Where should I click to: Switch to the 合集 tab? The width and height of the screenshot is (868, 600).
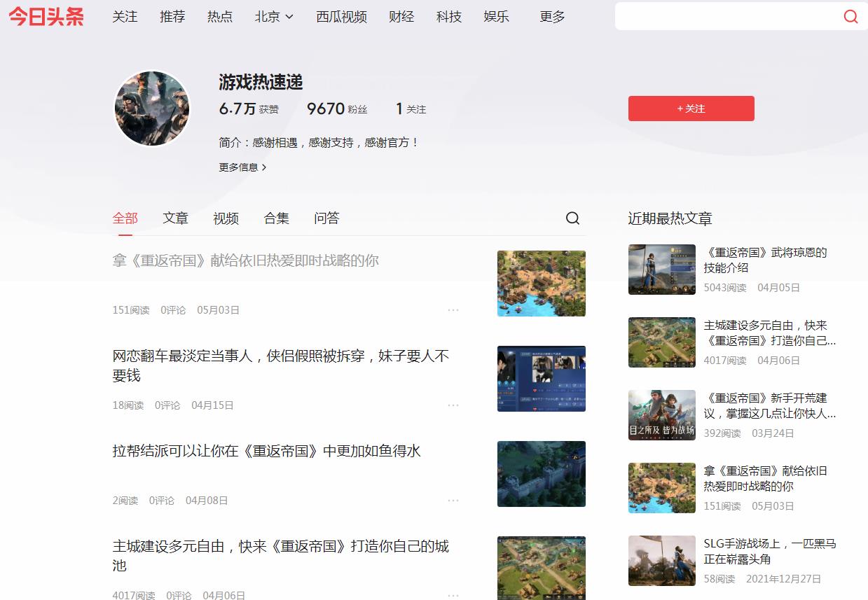coord(277,218)
